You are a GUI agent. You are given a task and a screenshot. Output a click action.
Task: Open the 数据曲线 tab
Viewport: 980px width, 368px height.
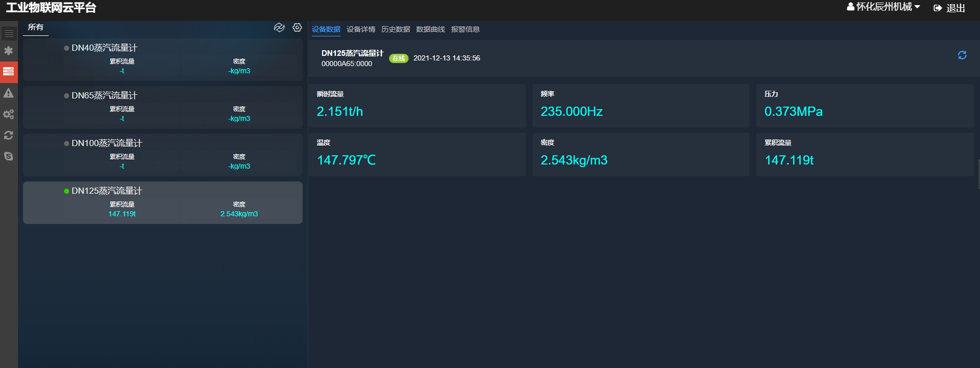click(x=430, y=30)
